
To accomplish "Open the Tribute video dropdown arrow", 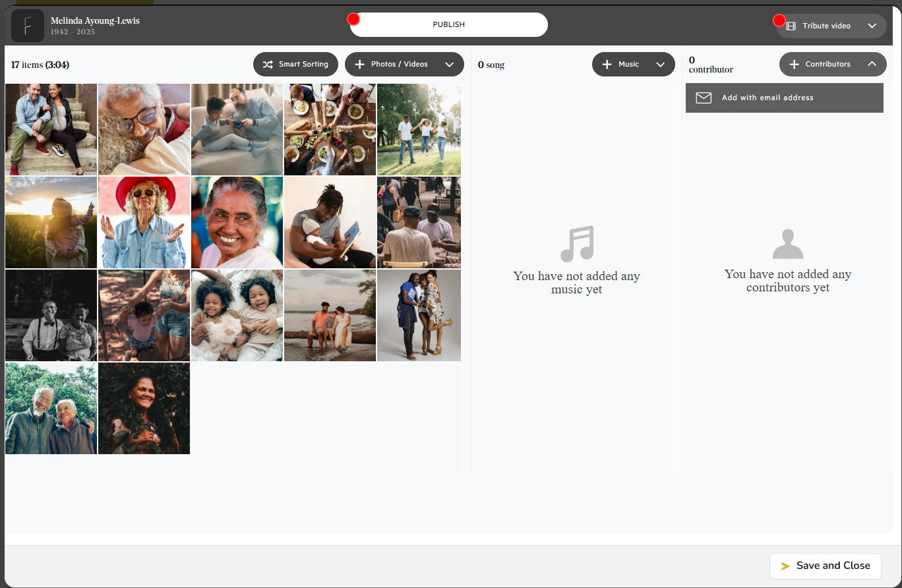I will 872,26.
